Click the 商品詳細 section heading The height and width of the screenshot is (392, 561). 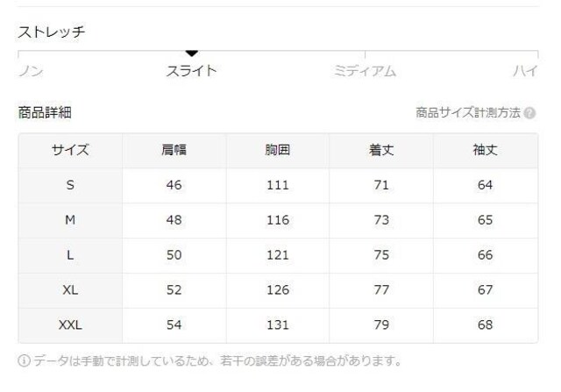(x=45, y=112)
